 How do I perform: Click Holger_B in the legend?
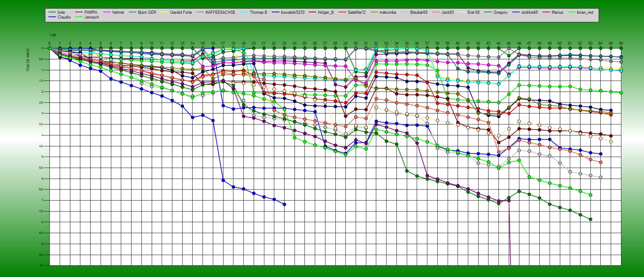[325, 12]
